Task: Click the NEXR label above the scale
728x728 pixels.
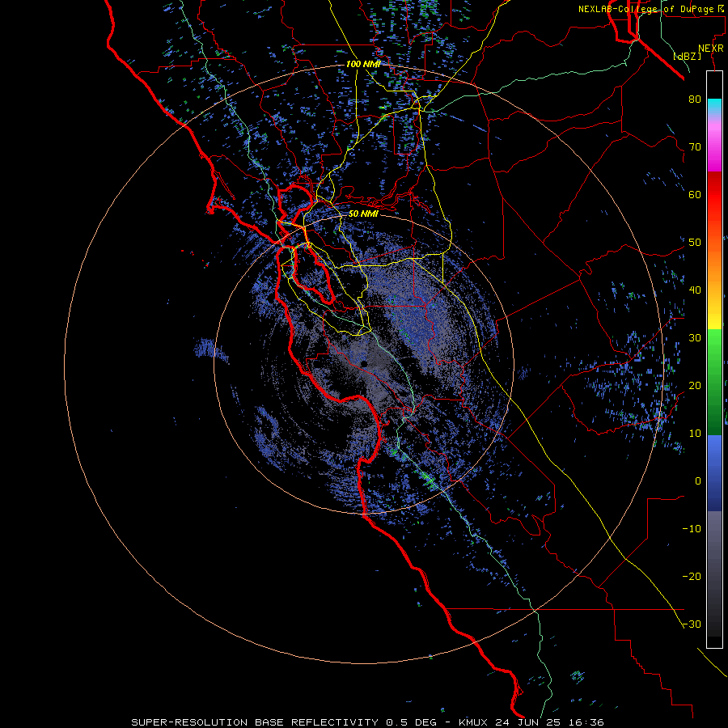Action: [710, 49]
